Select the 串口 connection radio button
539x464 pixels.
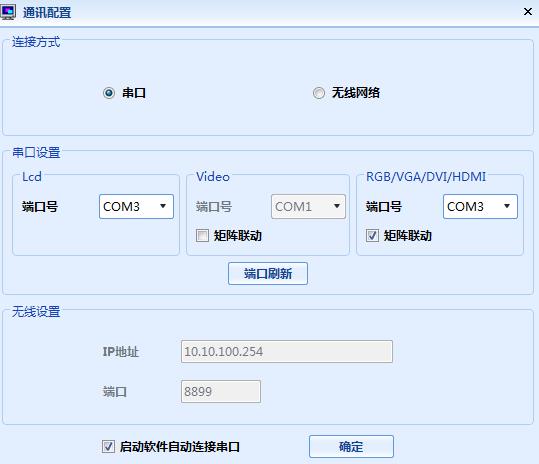pos(109,93)
